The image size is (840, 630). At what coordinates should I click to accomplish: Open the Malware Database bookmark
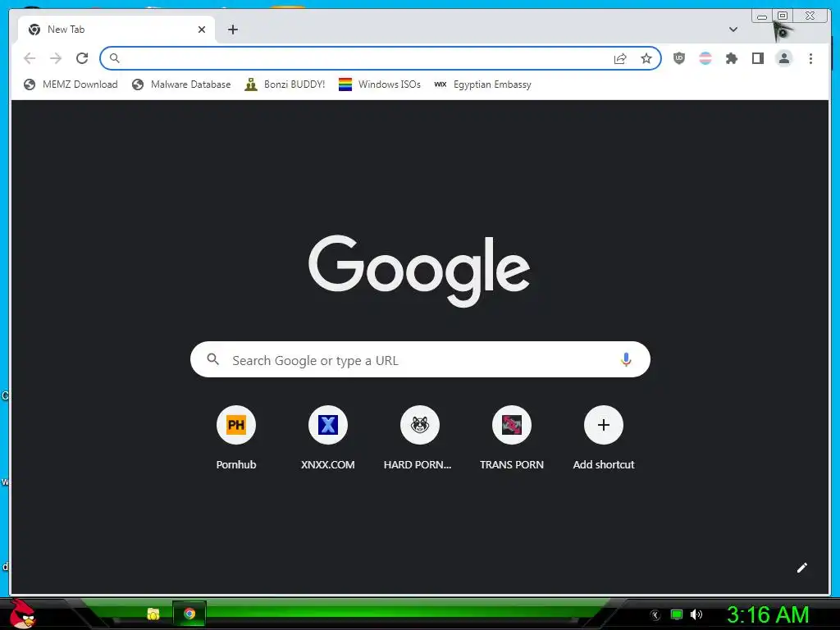click(181, 84)
